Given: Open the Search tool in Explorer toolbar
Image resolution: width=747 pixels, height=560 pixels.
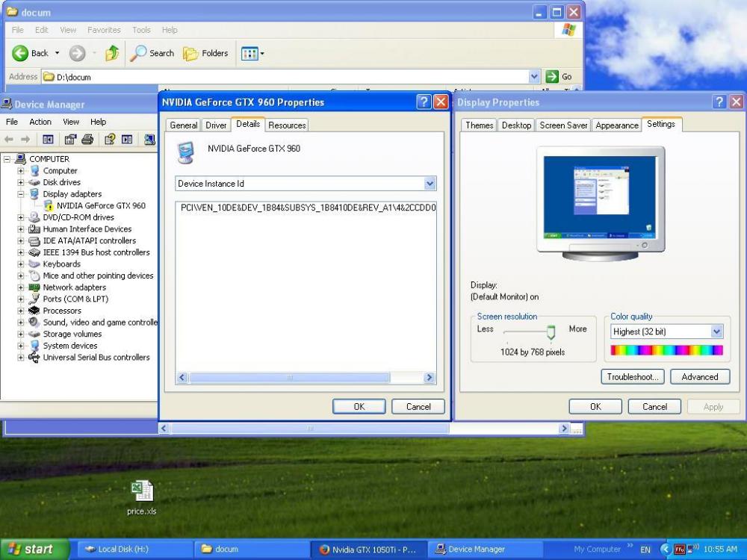Looking at the screenshot, I should (x=152, y=53).
